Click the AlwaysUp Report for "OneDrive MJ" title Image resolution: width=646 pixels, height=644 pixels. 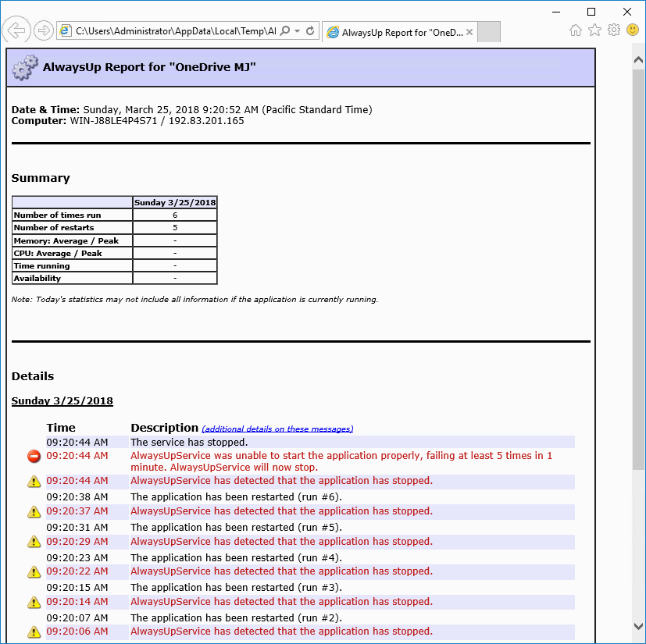[149, 67]
